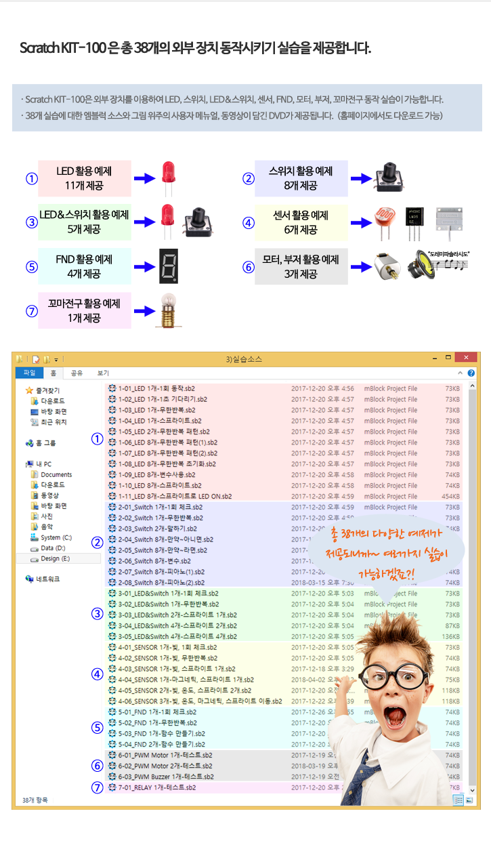Open the 파일 (File) tab

[x=30, y=373]
